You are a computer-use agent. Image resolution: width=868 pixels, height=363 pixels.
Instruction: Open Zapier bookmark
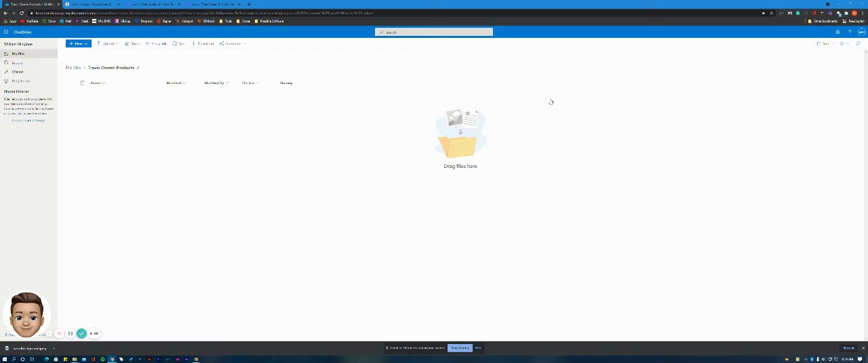pyautogui.click(x=164, y=21)
